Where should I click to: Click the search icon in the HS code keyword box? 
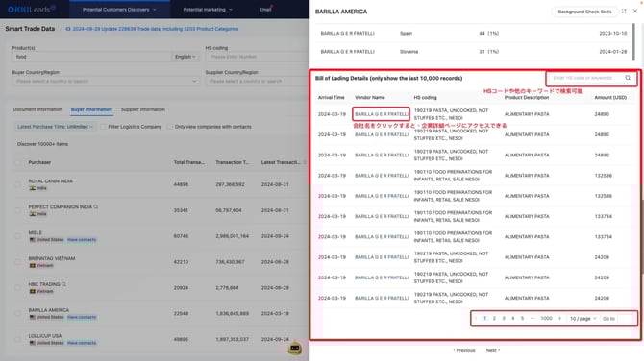pos(628,78)
